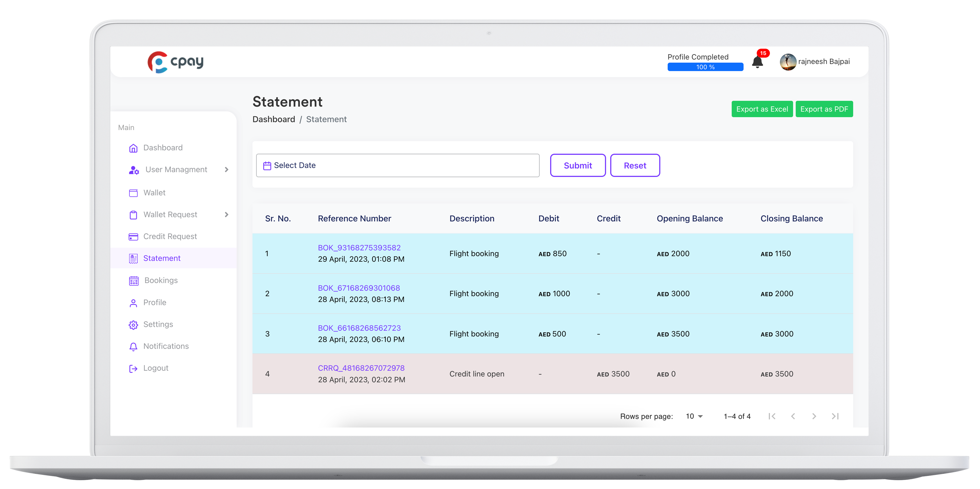Expand the User Managment submenu chevron

(226, 170)
